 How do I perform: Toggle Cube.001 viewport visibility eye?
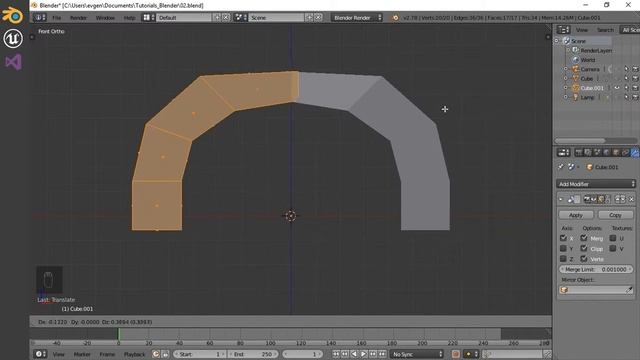click(617, 88)
